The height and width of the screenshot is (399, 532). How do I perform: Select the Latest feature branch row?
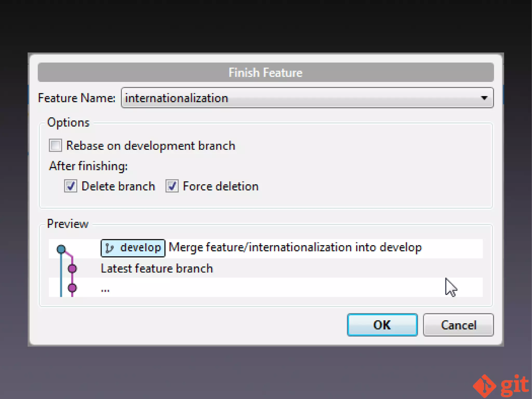(x=157, y=269)
